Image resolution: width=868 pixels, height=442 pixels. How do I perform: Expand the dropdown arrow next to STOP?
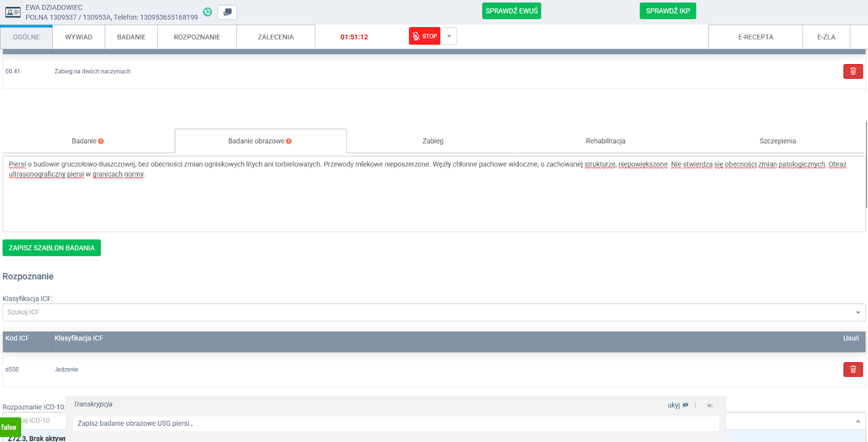pyautogui.click(x=449, y=36)
